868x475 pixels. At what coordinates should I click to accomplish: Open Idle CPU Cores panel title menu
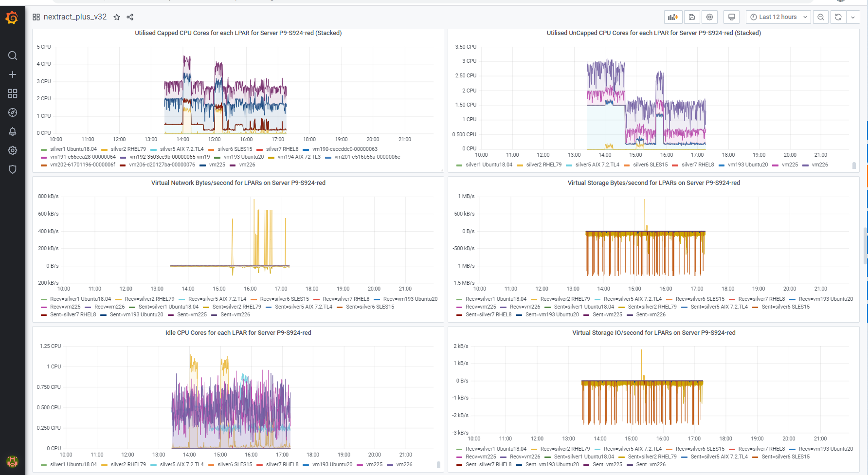(238, 333)
